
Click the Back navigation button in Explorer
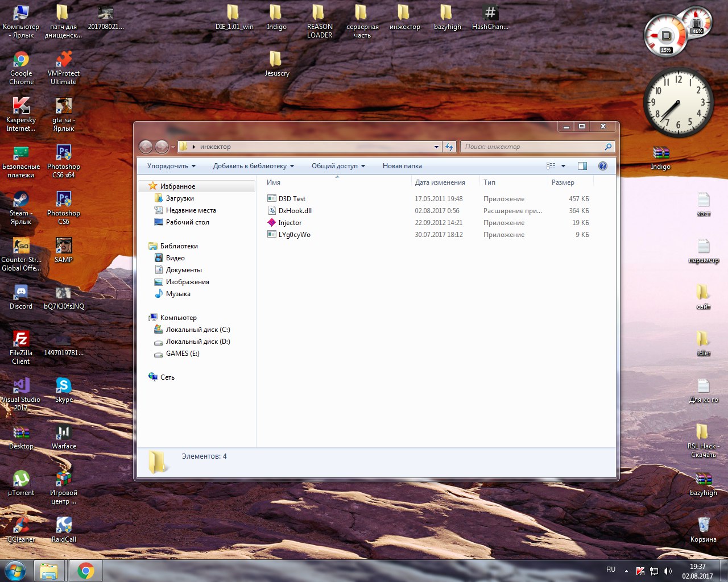146,147
